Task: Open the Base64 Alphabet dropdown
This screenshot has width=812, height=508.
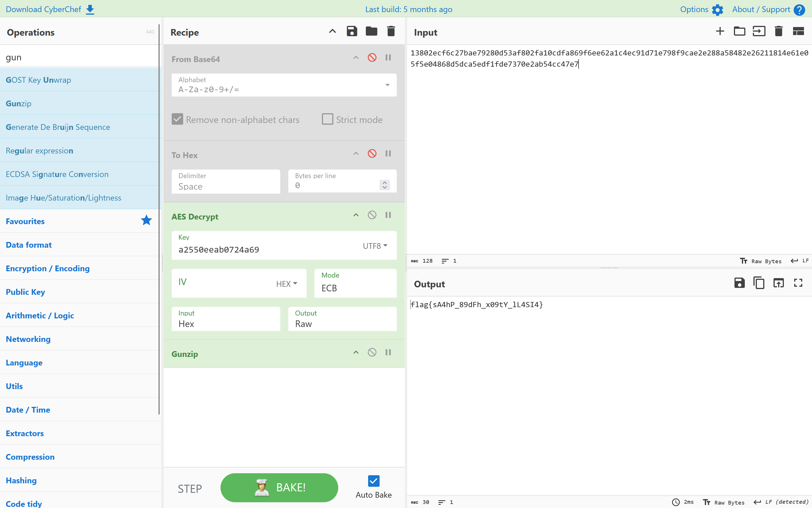Action: point(387,85)
